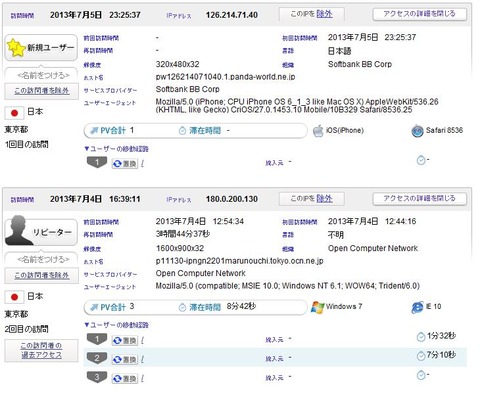This screenshot has width=480, height=397.
Task: Click language value 日本語
Action: pos(340,51)
